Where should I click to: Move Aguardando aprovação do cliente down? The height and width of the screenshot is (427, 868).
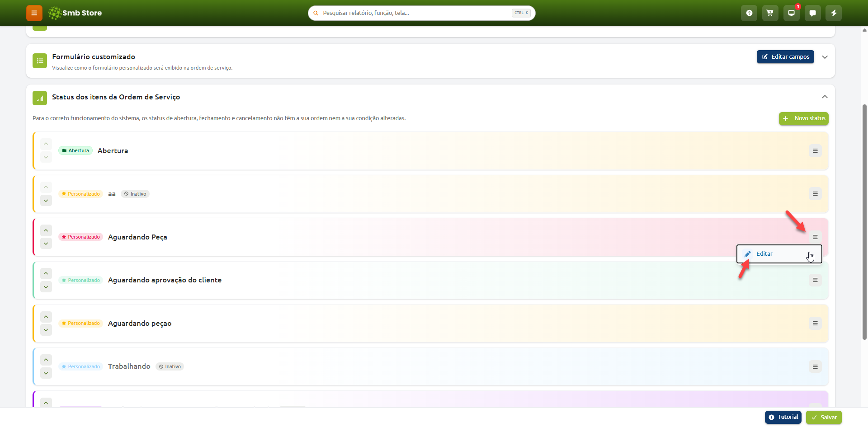[x=46, y=287]
